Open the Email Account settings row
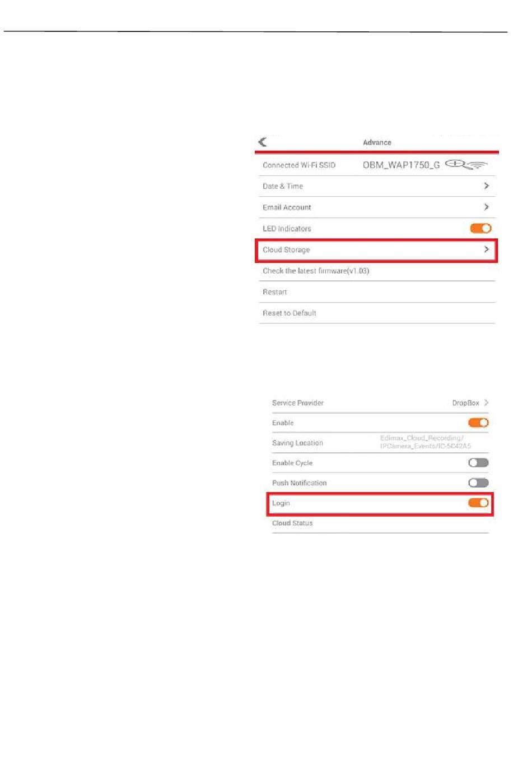 pyautogui.click(x=377, y=207)
